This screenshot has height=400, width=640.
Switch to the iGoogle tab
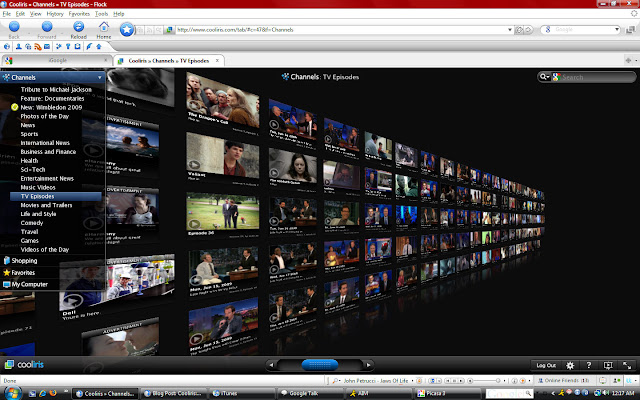[57, 60]
